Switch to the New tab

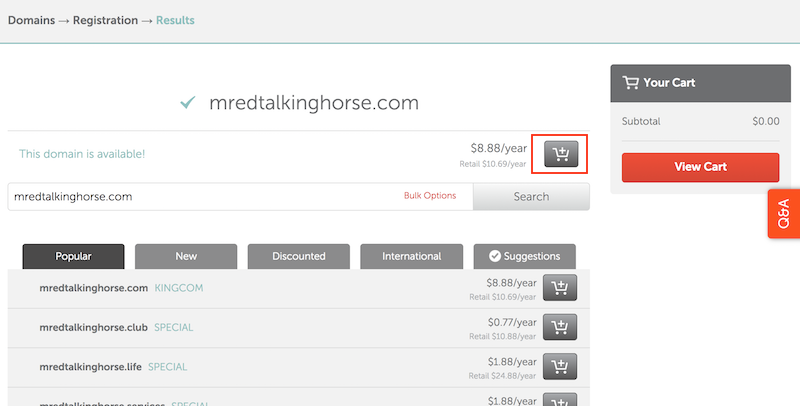[x=186, y=256]
